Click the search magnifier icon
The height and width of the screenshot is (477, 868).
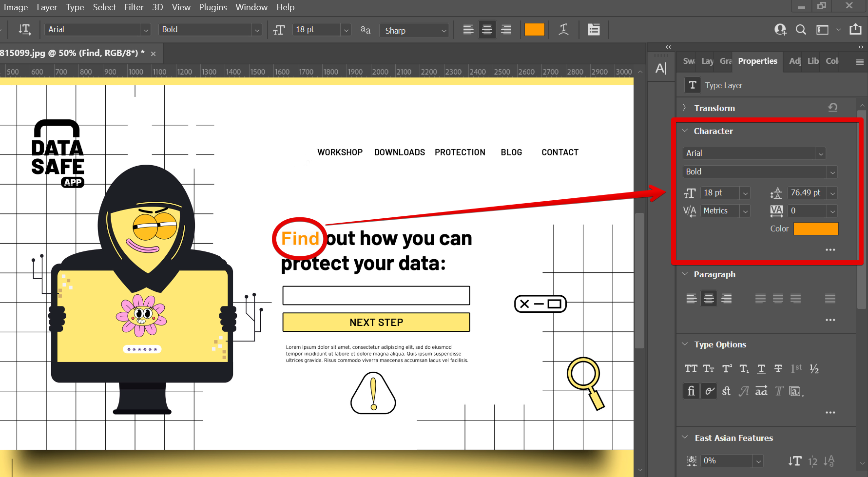point(800,30)
